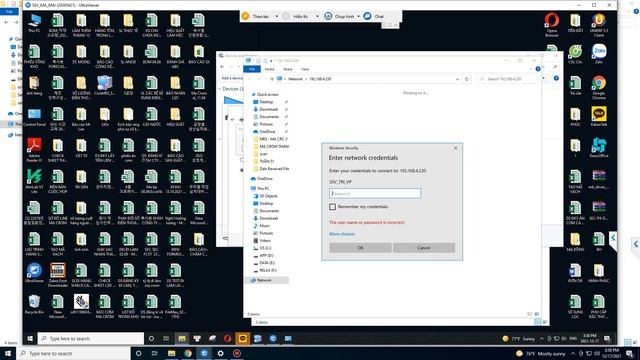Open Chụp hình menu in UltraViewer toolbar
The height and width of the screenshot is (360, 640).
(342, 16)
